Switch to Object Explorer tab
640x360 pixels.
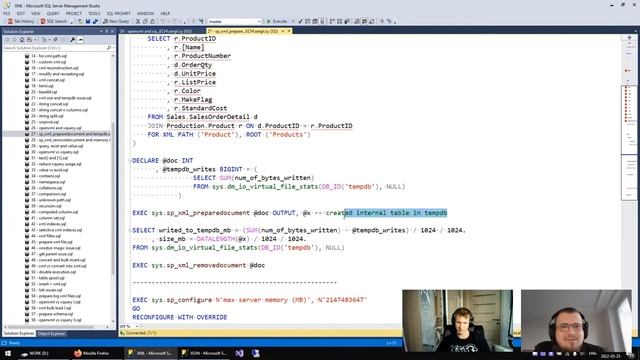(x=51, y=334)
